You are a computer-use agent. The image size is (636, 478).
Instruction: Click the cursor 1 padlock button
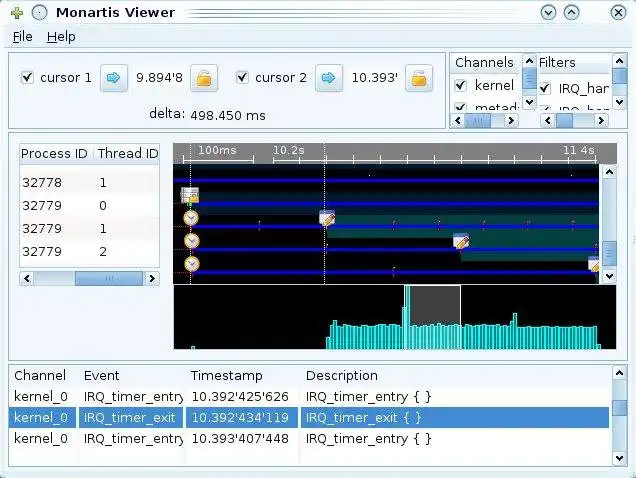tap(204, 78)
